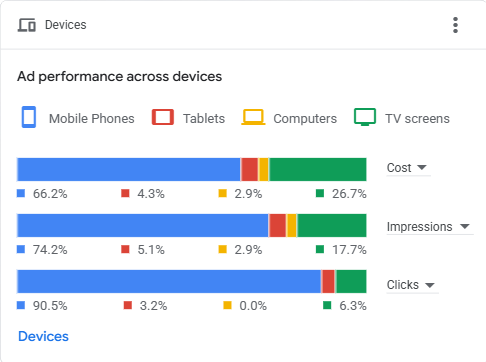
Task: Click the 17.7% TV impressions label
Action: click(x=349, y=250)
